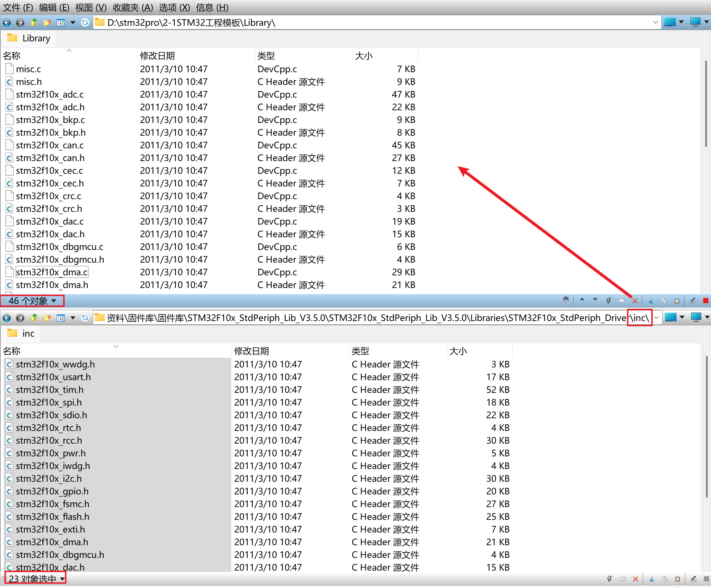
Task: Open the 信息 (H) menu
Action: [x=212, y=7]
